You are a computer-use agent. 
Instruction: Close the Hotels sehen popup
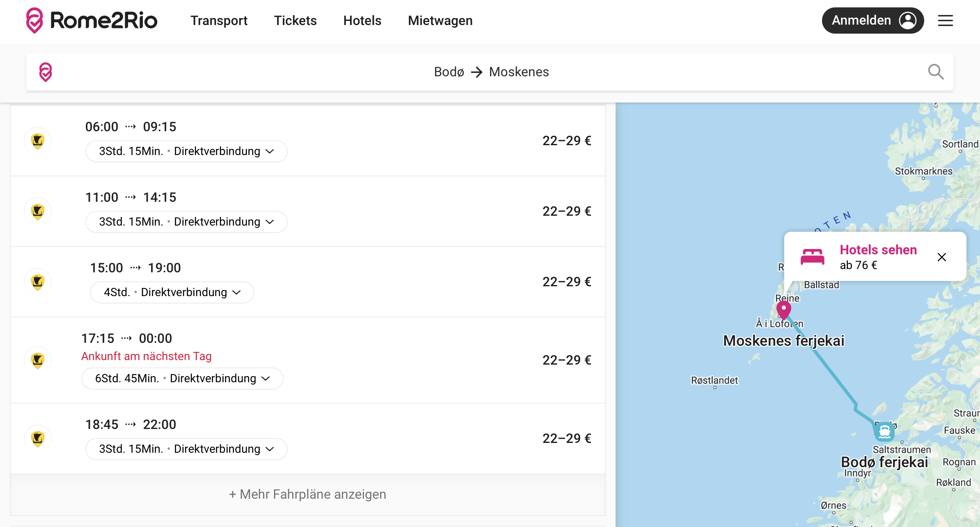tap(942, 257)
